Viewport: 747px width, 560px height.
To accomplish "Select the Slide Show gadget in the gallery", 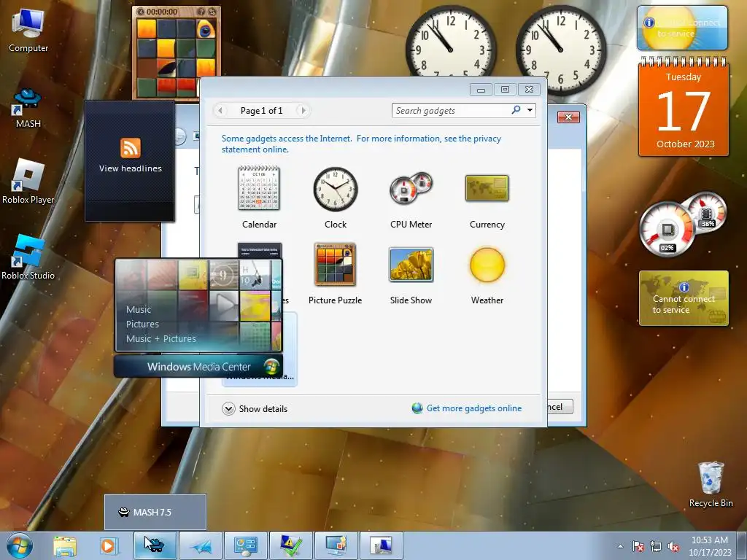I will pos(411,274).
